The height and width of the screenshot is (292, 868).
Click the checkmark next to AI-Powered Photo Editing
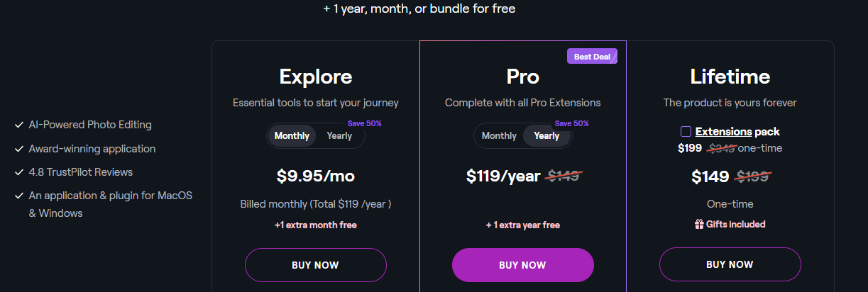tap(18, 125)
